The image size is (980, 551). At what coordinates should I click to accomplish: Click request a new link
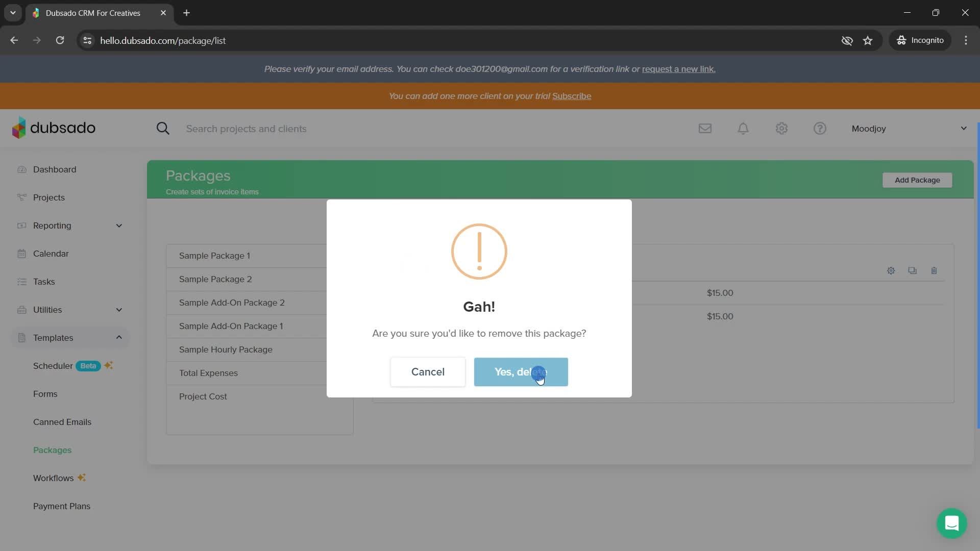(678, 69)
